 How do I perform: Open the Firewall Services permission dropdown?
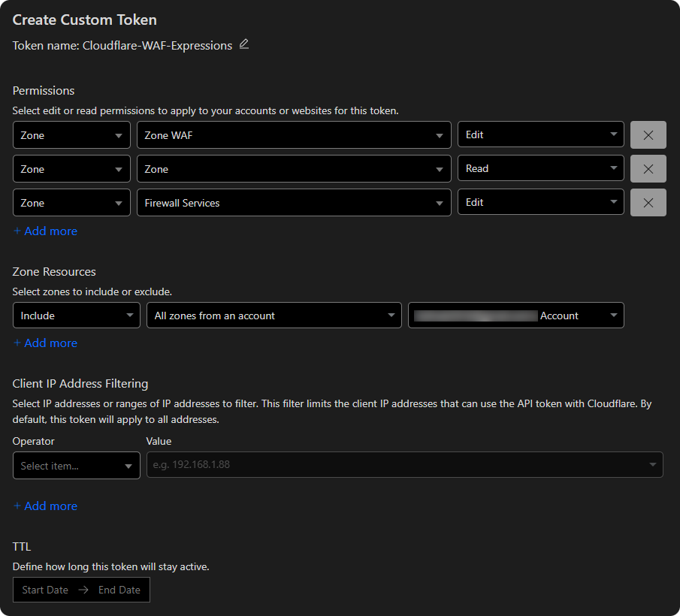[x=293, y=203]
